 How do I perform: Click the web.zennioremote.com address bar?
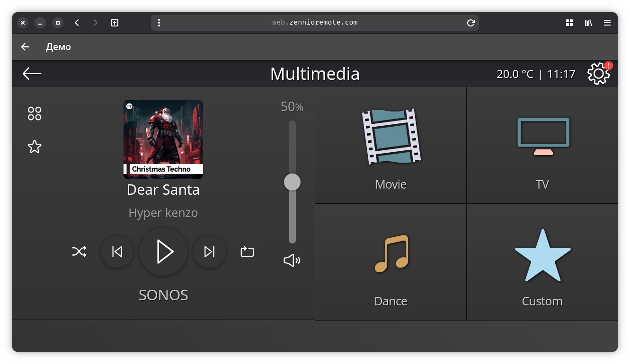point(315,23)
